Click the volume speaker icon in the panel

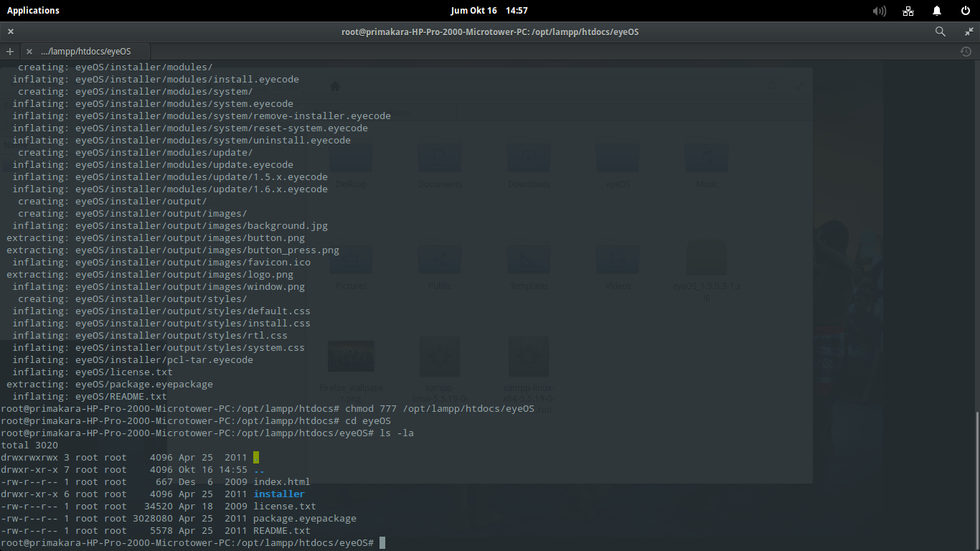coord(878,11)
